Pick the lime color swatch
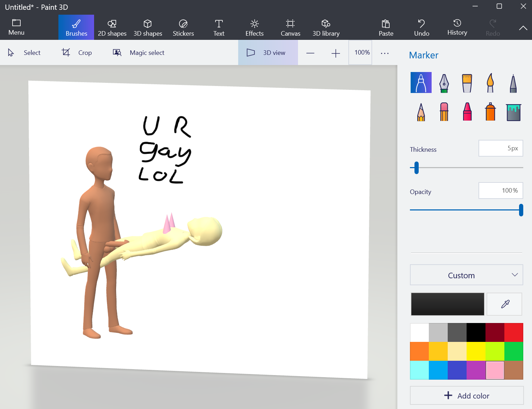The height and width of the screenshot is (409, 532). coord(495,351)
